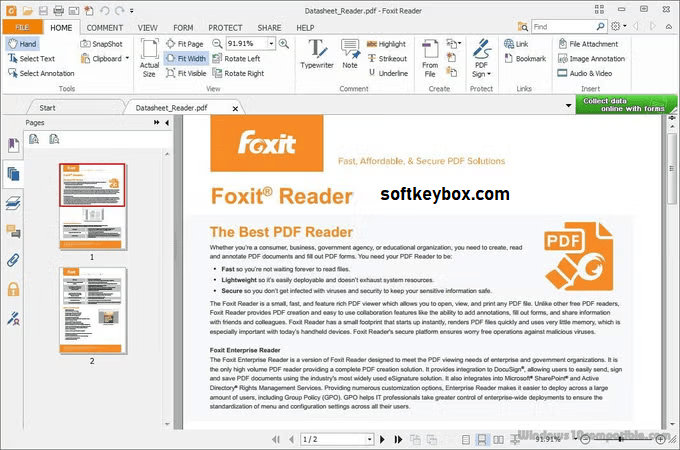Switch to the FORM ribbon tab
The image size is (680, 450).
pos(183,28)
